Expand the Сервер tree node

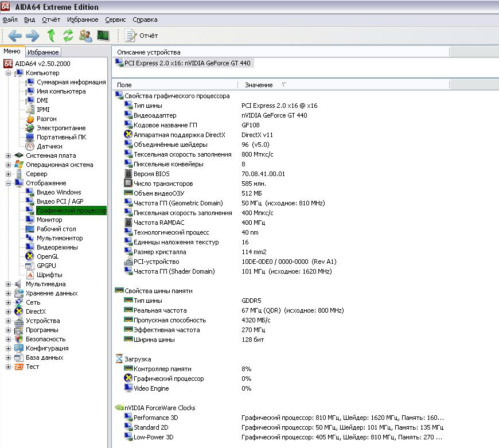[8, 174]
